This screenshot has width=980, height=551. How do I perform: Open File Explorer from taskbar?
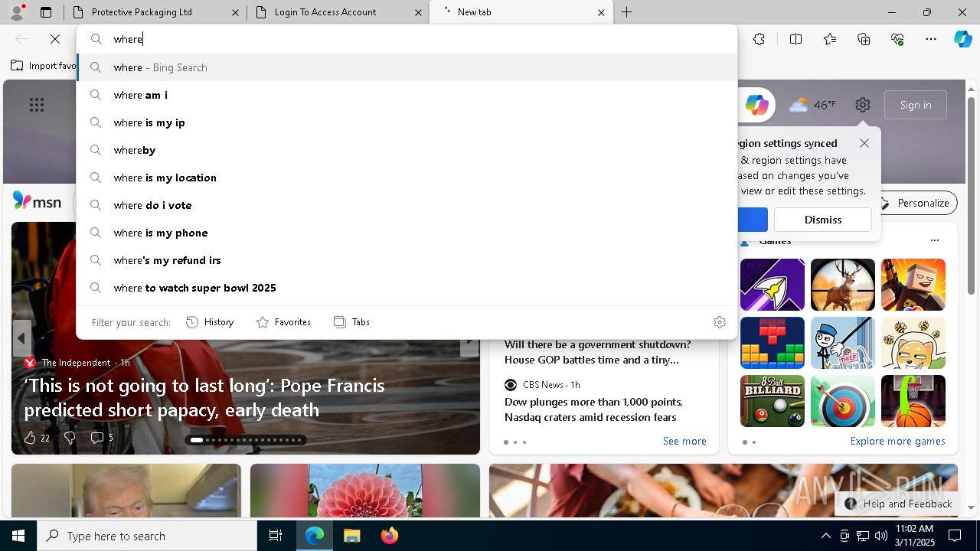[x=351, y=536]
